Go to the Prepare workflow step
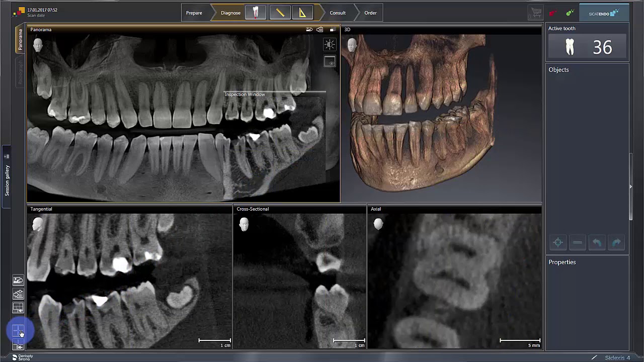The image size is (644, 362). tap(194, 13)
